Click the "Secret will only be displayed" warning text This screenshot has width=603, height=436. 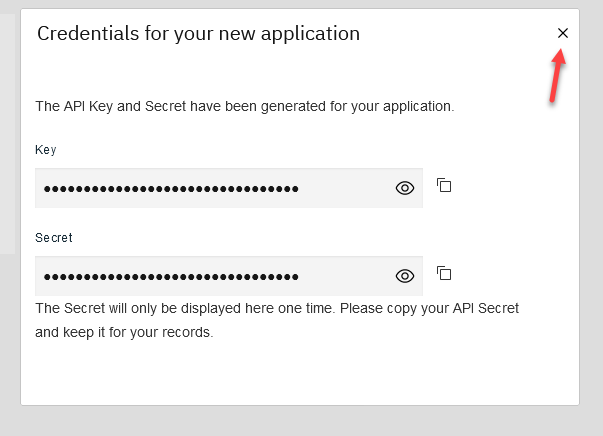coord(276,308)
